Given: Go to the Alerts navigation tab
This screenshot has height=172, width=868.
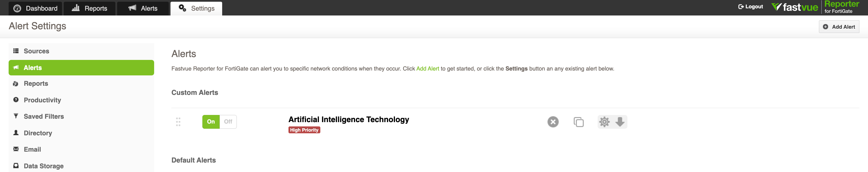Looking at the screenshot, I should click(x=143, y=8).
